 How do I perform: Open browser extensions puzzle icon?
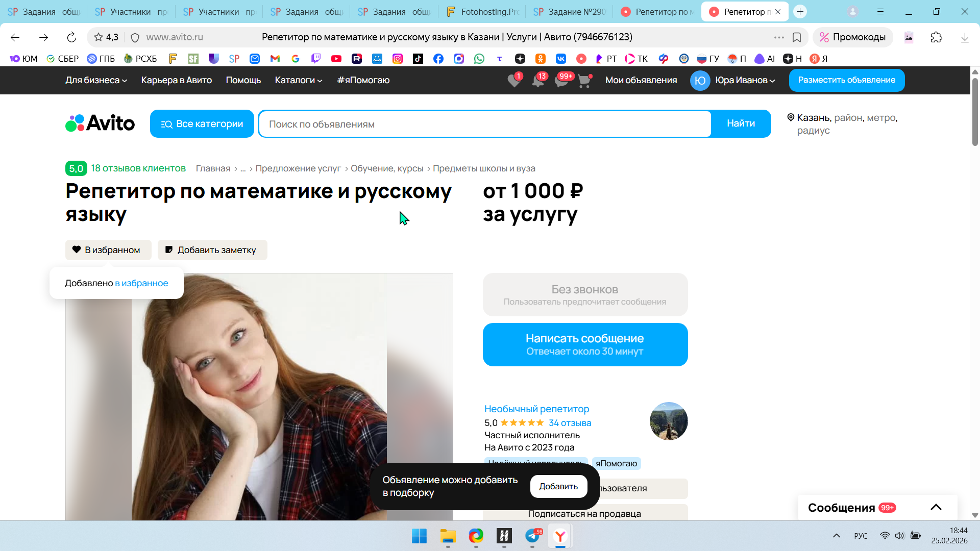click(936, 37)
